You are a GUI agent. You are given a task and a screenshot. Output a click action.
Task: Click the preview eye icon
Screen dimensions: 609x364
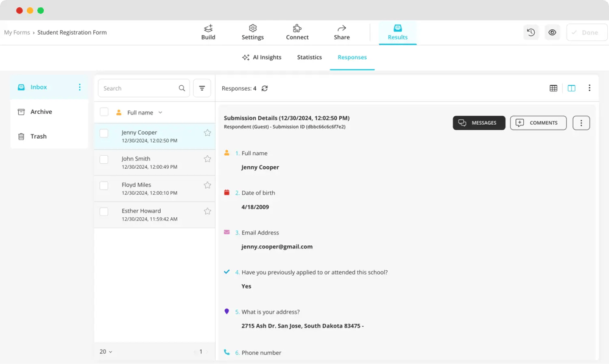click(552, 32)
